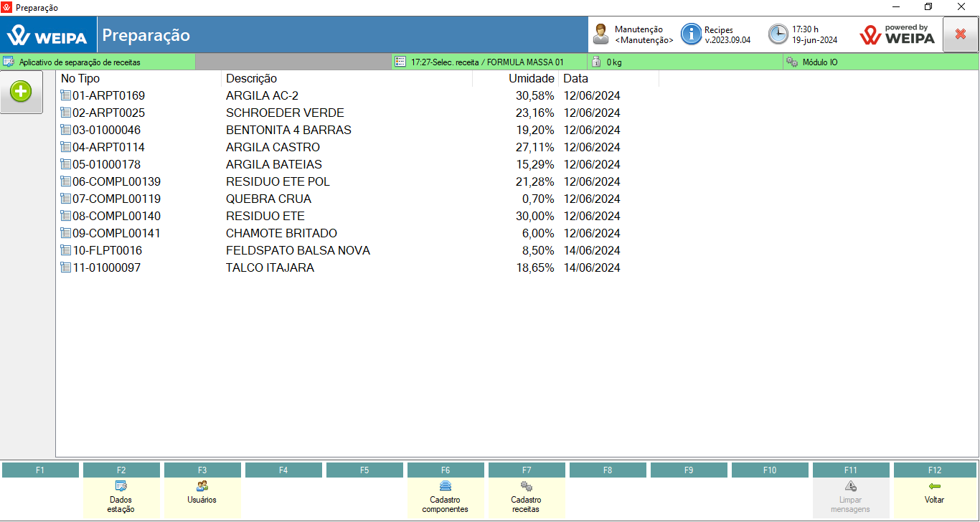980x522 pixels.
Task: Click the Umidade column header
Action: click(531, 79)
